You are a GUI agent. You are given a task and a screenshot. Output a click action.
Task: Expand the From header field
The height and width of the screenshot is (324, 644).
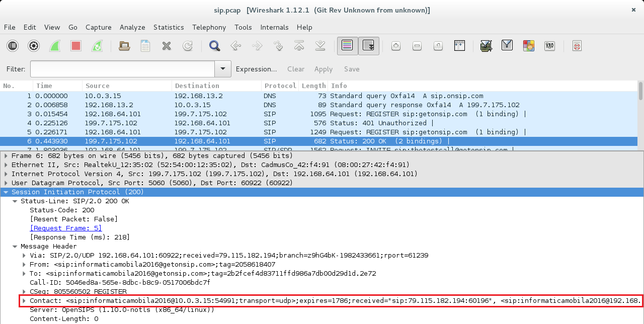coord(24,264)
